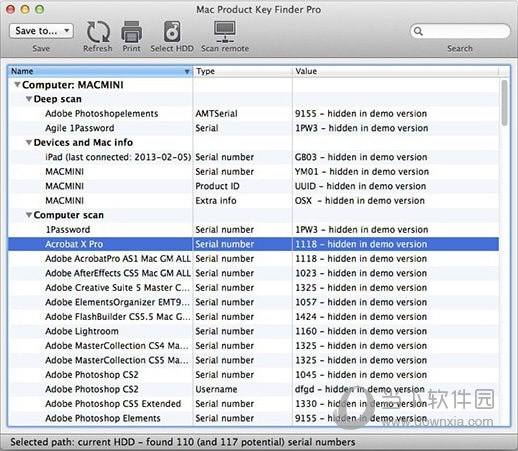Click the AMTSerial type cell
The image size is (518, 451).
coord(216,114)
